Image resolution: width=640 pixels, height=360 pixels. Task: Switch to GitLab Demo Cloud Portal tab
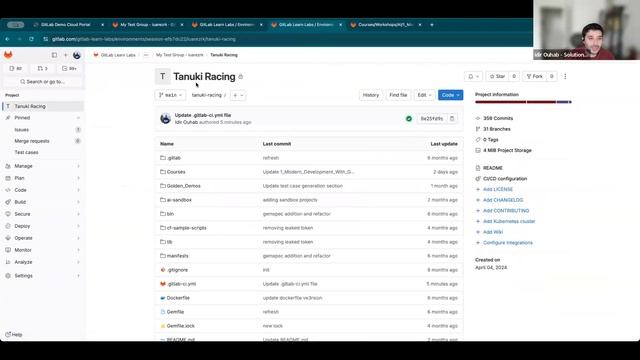pyautogui.click(x=69, y=24)
